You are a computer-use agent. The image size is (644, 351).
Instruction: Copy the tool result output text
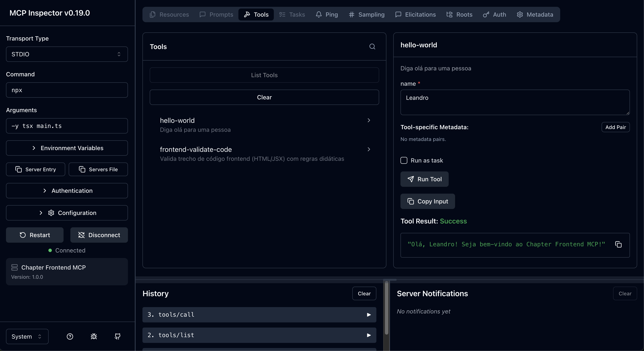pos(618,245)
